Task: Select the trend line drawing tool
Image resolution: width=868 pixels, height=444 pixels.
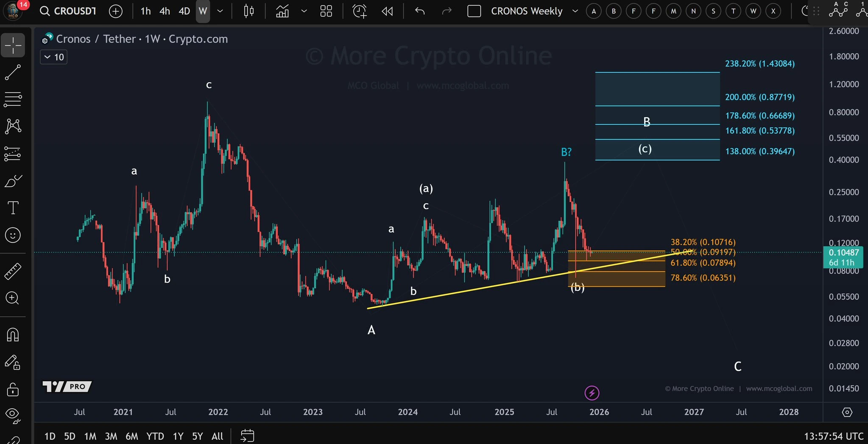Action: point(13,72)
